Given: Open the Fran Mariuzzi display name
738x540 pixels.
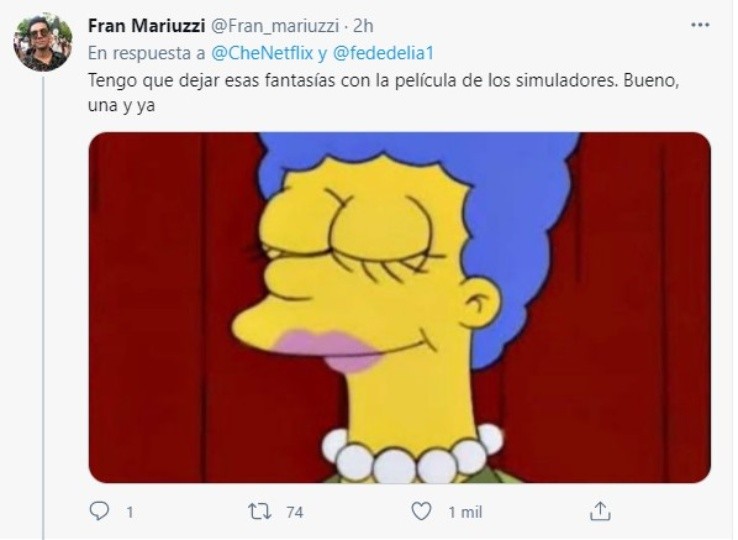Looking at the screenshot, I should (146, 26).
